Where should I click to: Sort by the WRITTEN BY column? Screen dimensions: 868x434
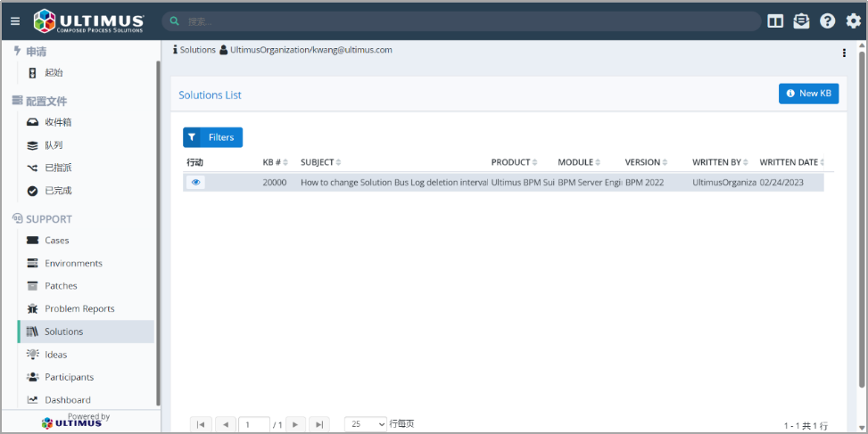(720, 162)
